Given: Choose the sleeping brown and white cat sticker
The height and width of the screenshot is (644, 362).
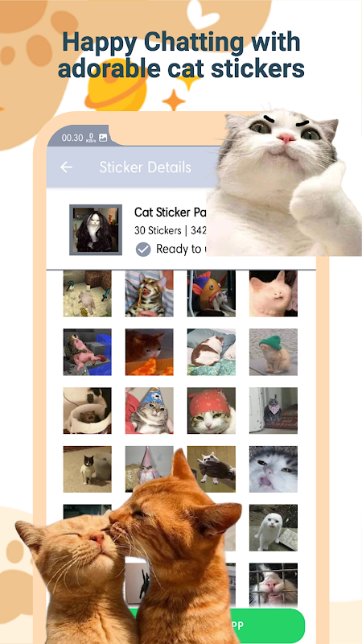Looking at the screenshot, I should (212, 352).
